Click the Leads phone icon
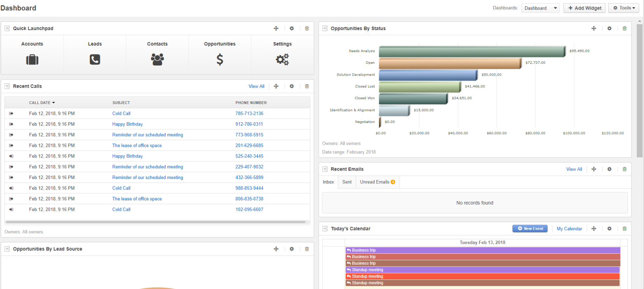Image resolution: width=644 pixels, height=289 pixels. [95, 60]
